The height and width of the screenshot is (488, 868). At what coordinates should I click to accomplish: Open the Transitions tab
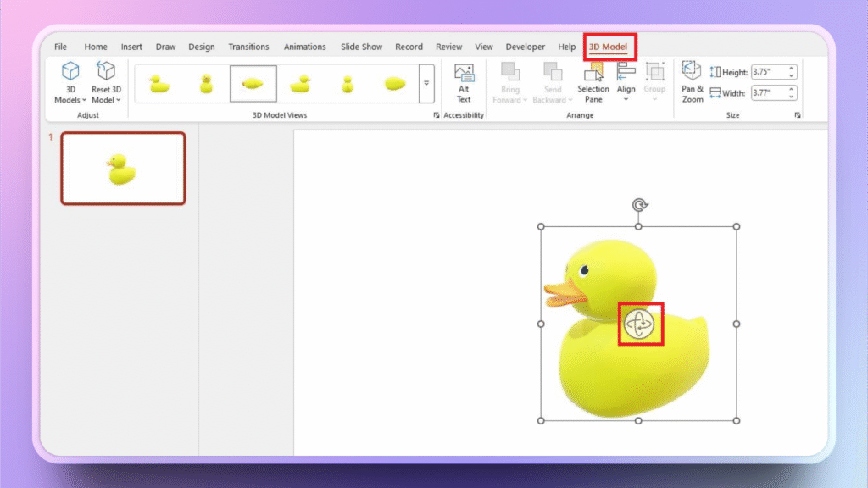248,47
